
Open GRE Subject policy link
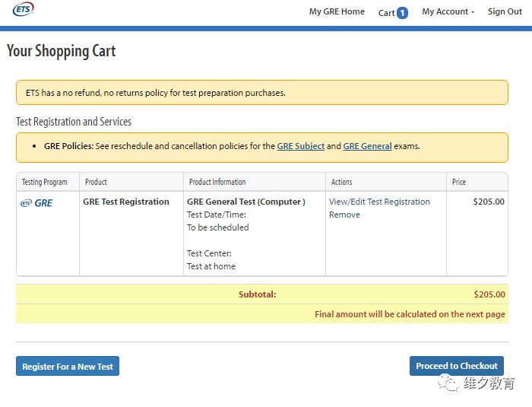click(x=300, y=146)
